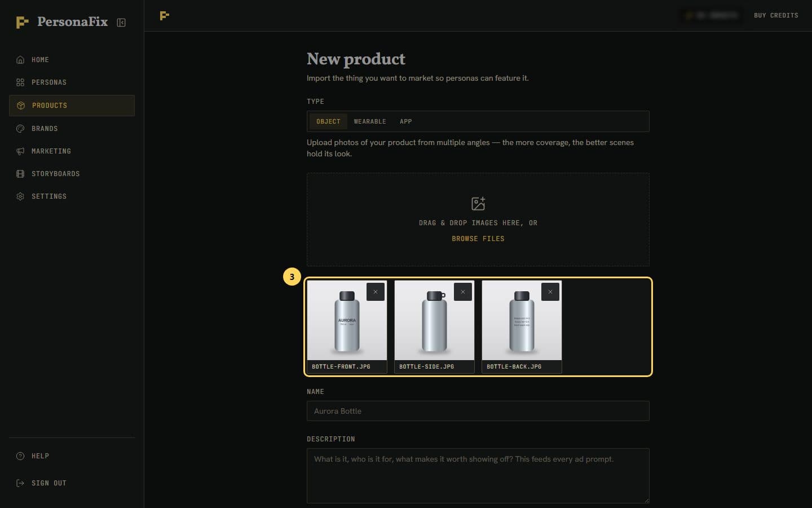
Task: Open Settings from the sidebar
Action: [72, 196]
